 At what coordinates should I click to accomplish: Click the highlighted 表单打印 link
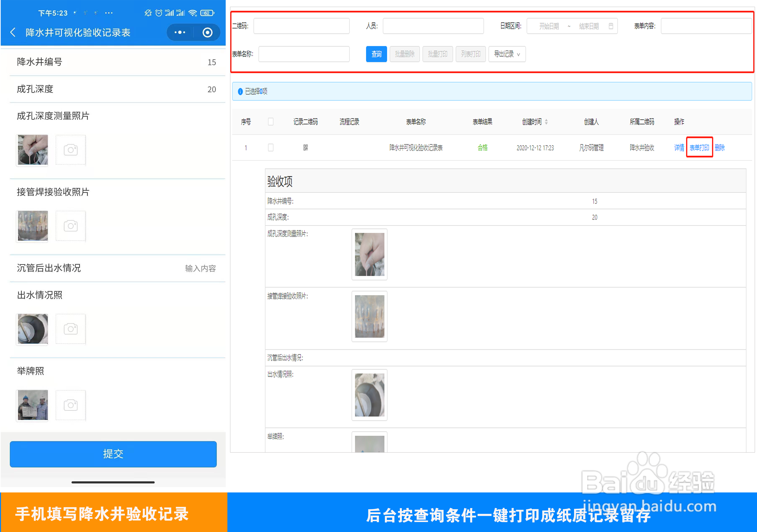click(699, 148)
